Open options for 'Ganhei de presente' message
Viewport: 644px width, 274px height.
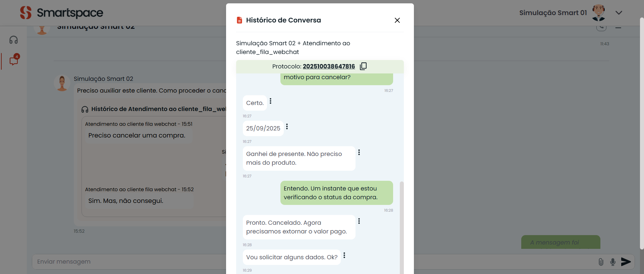[359, 152]
